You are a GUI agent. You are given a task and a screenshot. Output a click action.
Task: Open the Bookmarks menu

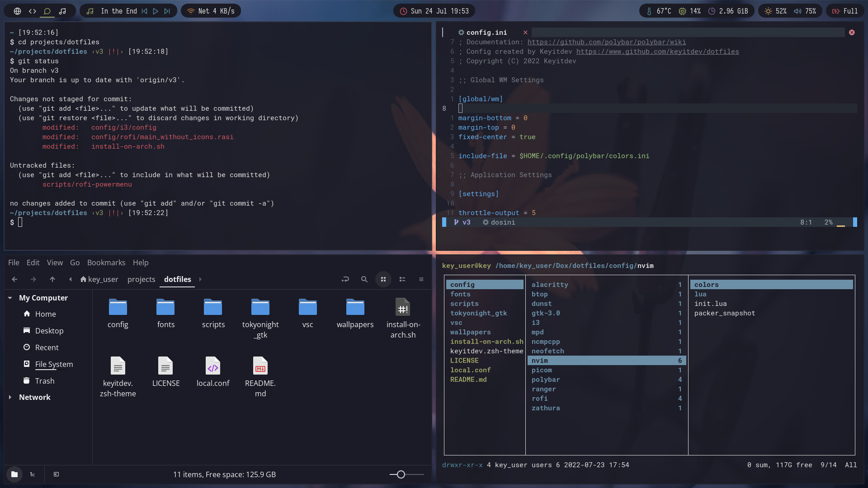tap(106, 263)
